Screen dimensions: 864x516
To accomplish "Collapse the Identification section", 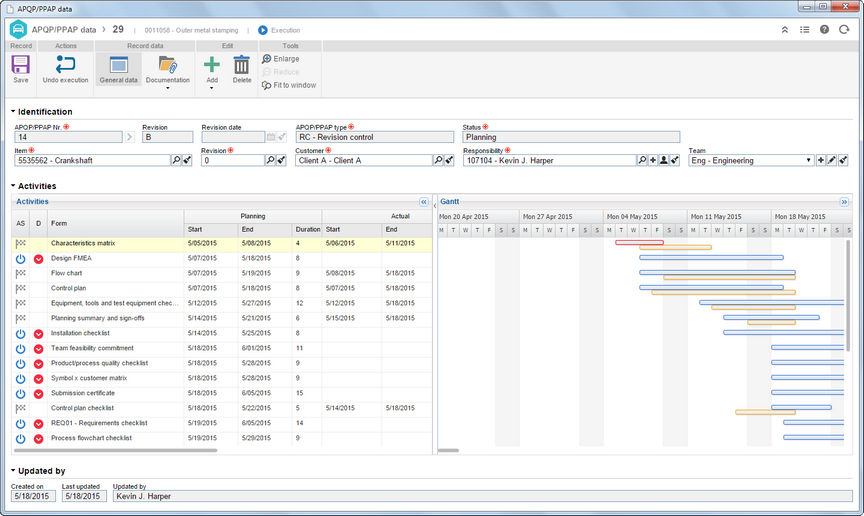I will (13, 111).
